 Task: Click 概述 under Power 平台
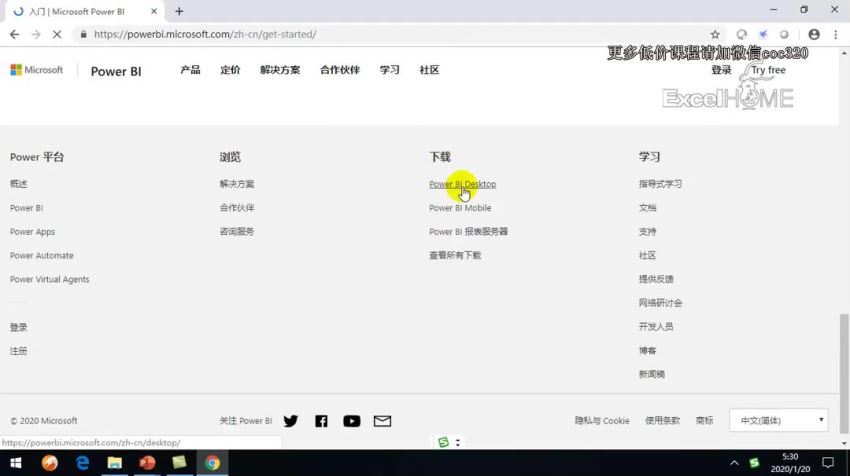point(18,184)
